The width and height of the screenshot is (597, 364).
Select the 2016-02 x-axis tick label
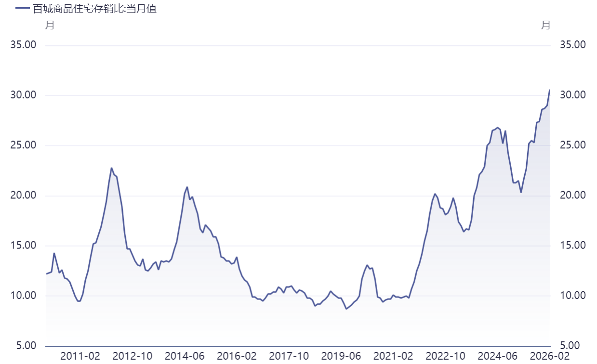pyautogui.click(x=237, y=356)
